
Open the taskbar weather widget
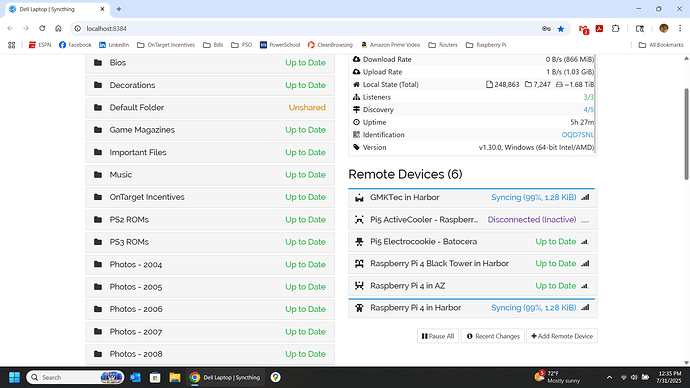pos(557,377)
